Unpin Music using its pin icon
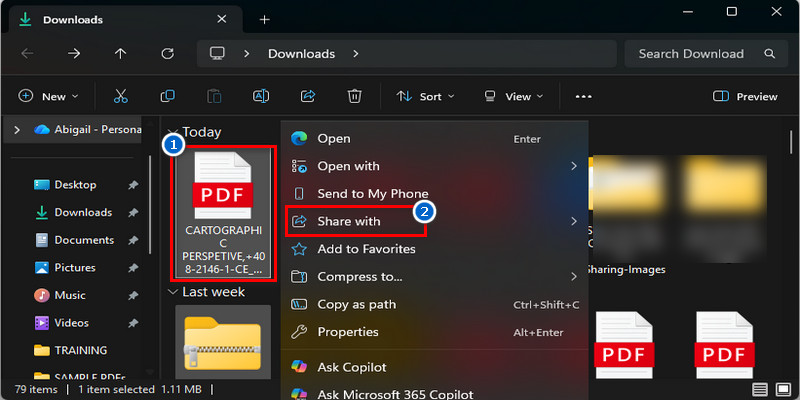 coord(133,295)
